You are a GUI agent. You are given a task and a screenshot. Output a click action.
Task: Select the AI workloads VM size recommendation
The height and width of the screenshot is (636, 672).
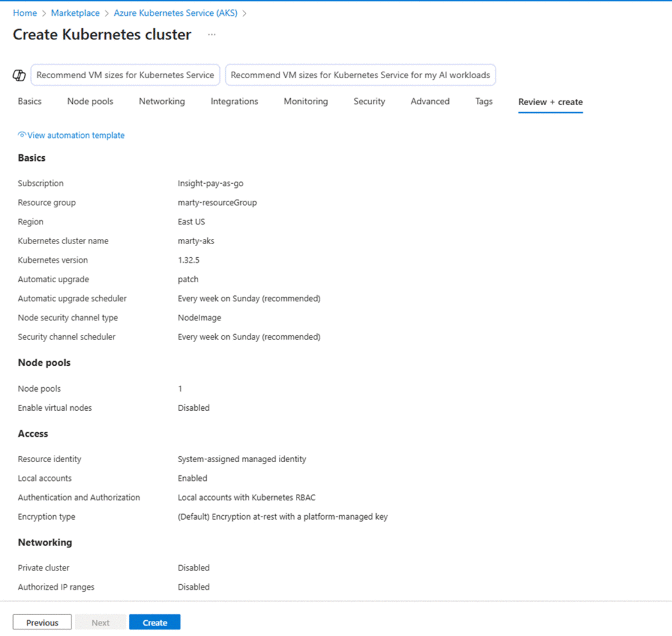[x=360, y=75]
